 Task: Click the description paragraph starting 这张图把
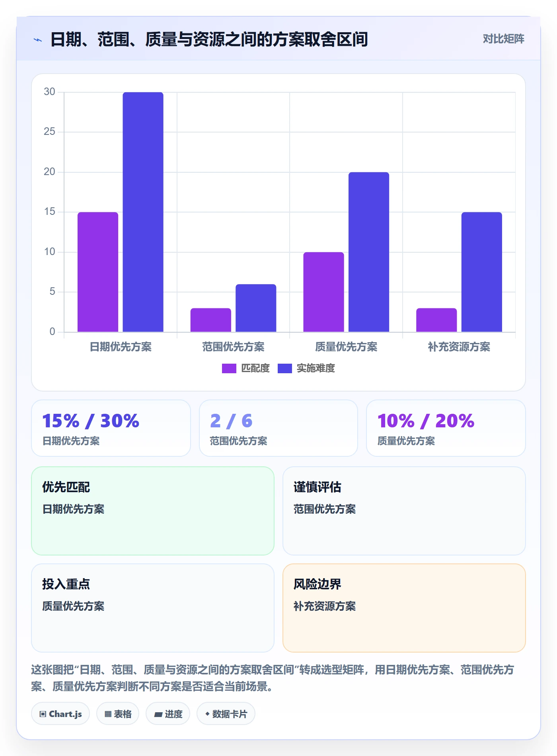(273, 678)
